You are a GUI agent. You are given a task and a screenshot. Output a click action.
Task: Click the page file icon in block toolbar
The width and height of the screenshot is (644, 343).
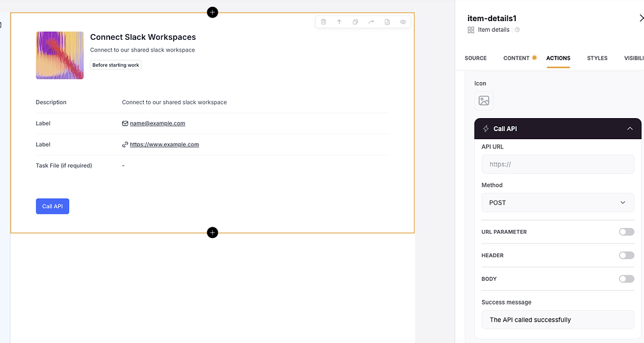[387, 22]
